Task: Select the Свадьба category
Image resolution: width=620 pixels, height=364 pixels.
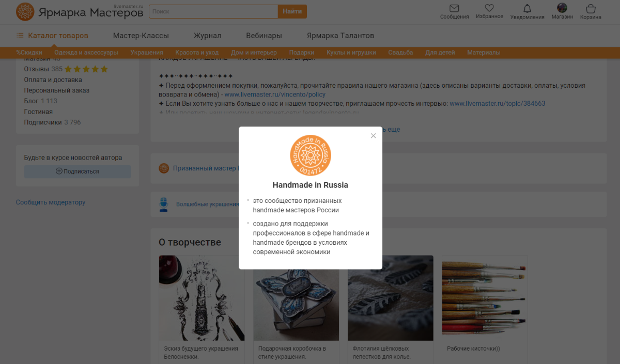Action: point(400,53)
